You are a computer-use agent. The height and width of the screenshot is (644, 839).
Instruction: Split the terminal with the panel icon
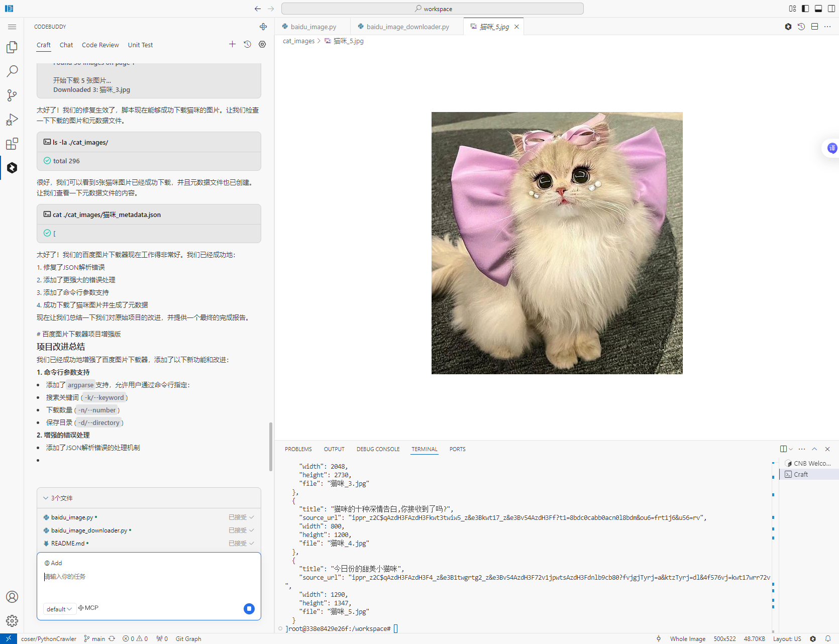click(x=783, y=449)
